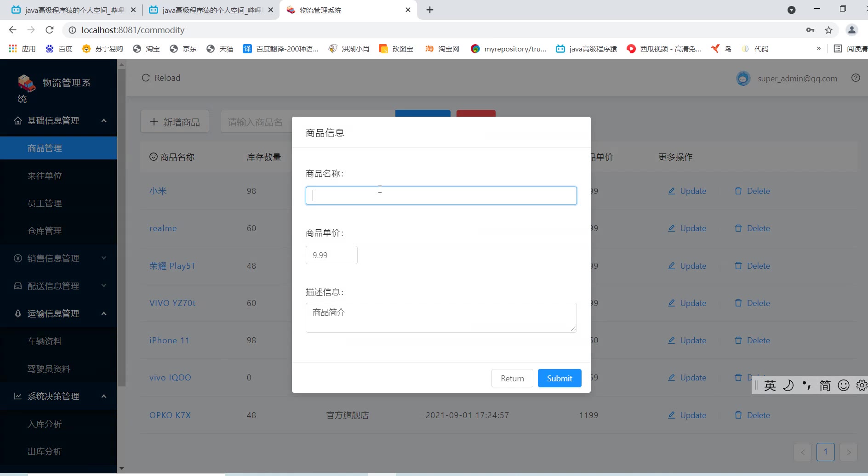Toggle the IME moon mode icon
The height and width of the screenshot is (476, 868).
(788, 385)
